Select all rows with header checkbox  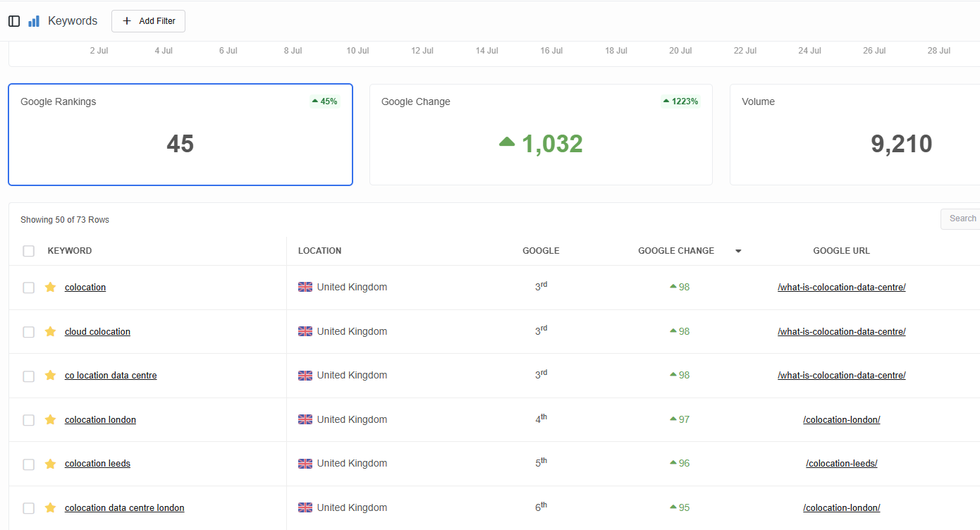(29, 251)
